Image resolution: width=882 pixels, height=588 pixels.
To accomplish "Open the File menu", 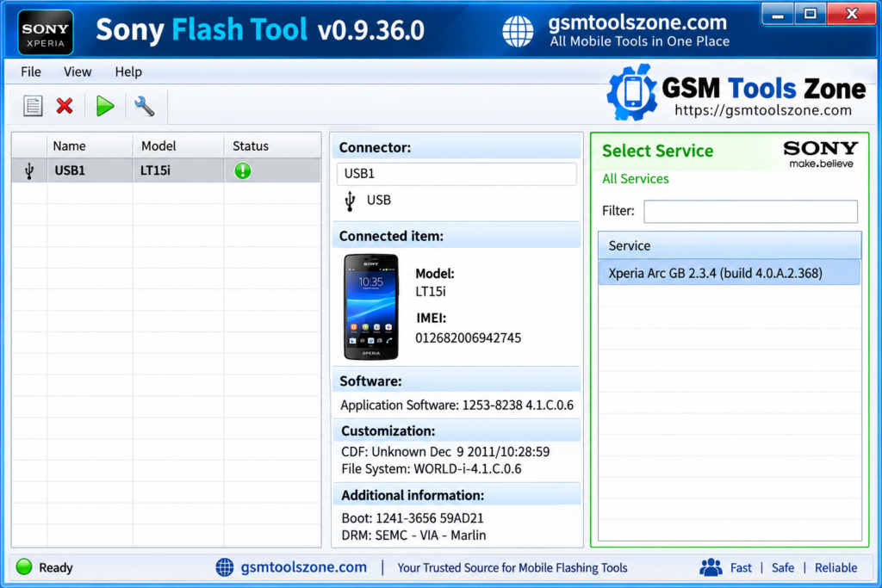I will pyautogui.click(x=31, y=72).
